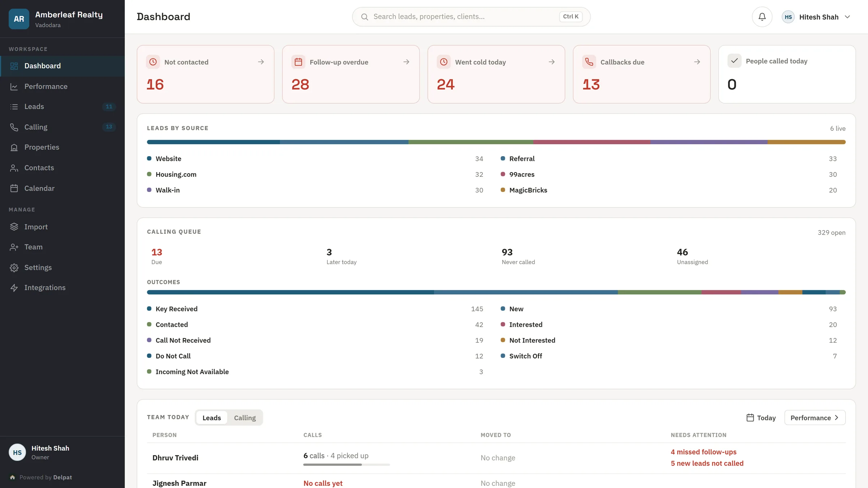The width and height of the screenshot is (868, 488).
Task: Click the Team add-person icon
Action: click(x=14, y=247)
